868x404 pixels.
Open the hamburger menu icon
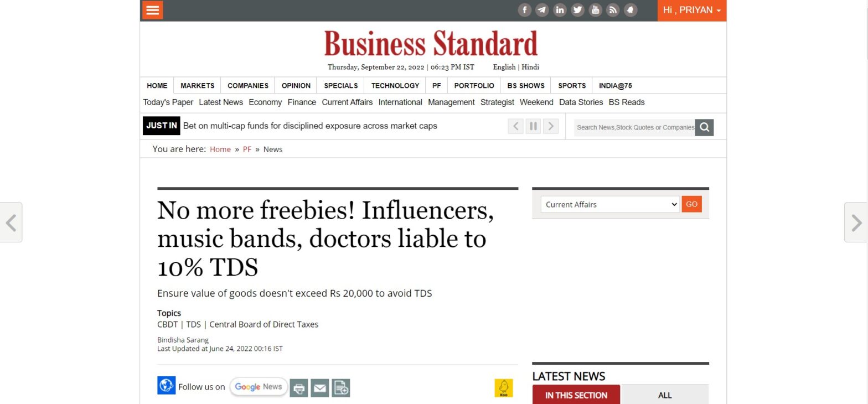click(x=153, y=10)
